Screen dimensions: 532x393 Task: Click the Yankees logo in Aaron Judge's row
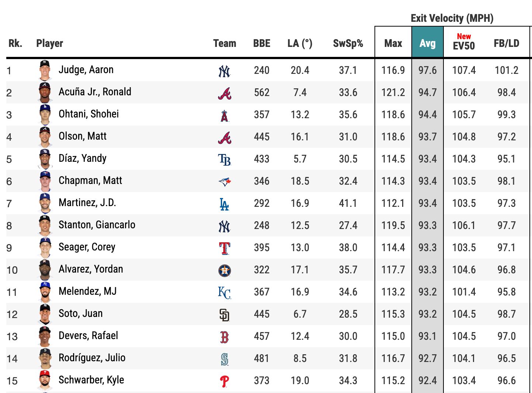[224, 71]
